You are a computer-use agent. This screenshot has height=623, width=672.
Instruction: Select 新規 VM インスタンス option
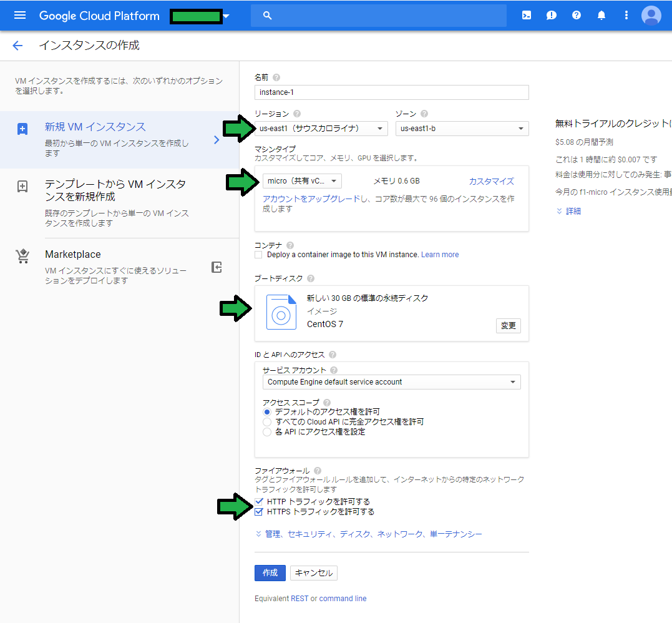pyautogui.click(x=119, y=140)
